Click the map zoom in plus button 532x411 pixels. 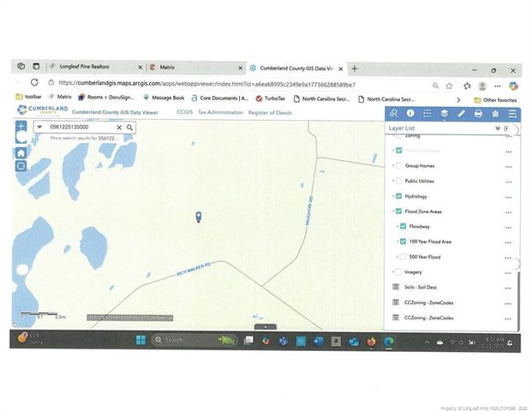coord(21,127)
